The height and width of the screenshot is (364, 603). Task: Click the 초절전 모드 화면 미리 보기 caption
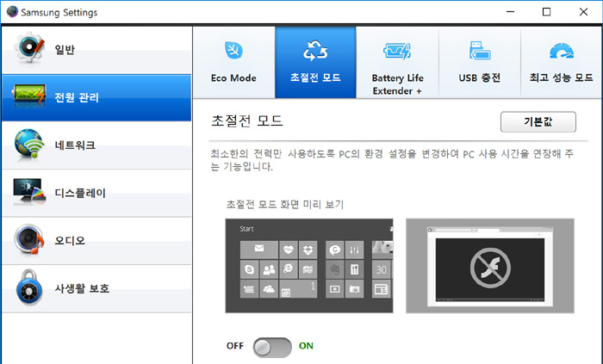point(284,204)
